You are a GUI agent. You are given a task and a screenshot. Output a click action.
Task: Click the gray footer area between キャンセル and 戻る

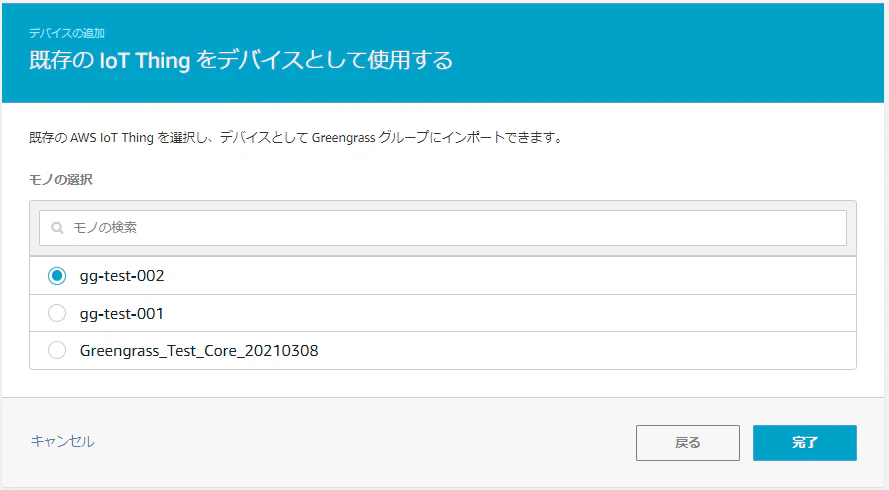click(x=363, y=442)
